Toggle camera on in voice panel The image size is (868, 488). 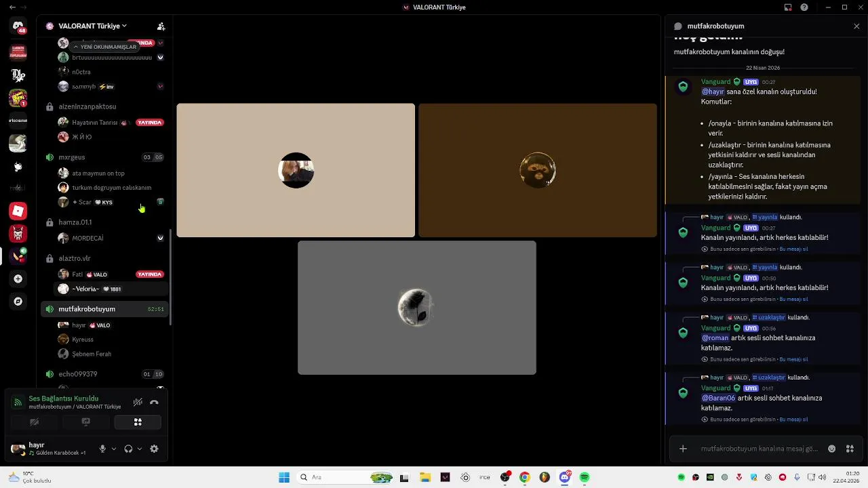coord(34,422)
